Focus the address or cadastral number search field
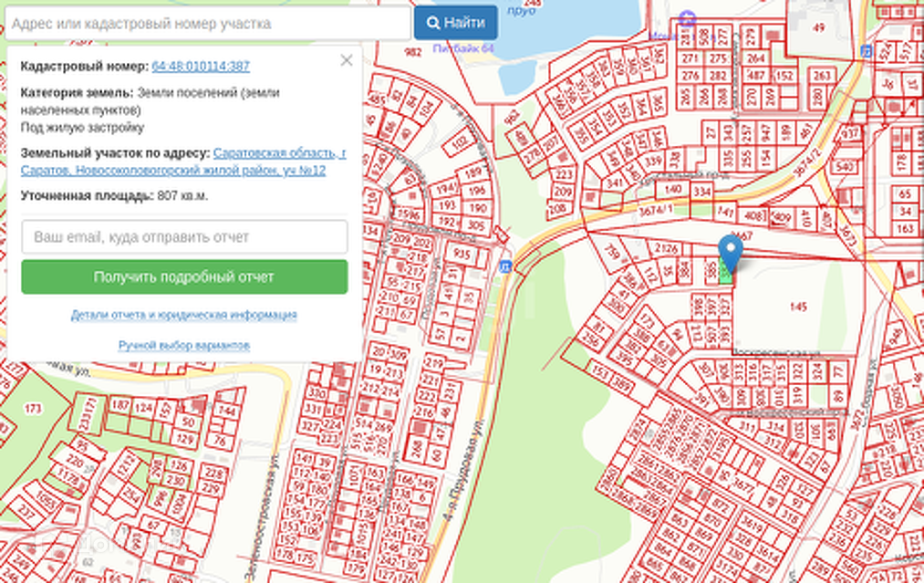 click(x=208, y=24)
